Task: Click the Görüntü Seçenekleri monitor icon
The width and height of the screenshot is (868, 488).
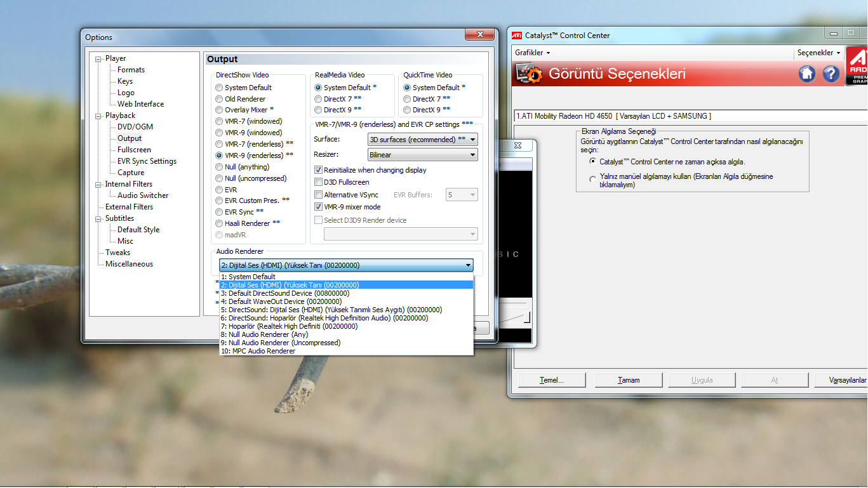Action: (x=530, y=74)
